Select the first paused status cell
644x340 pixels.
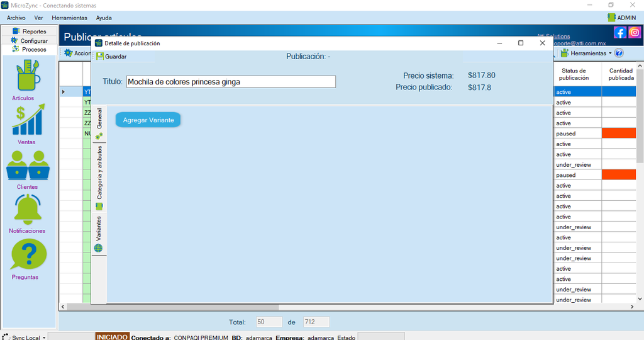(x=577, y=133)
